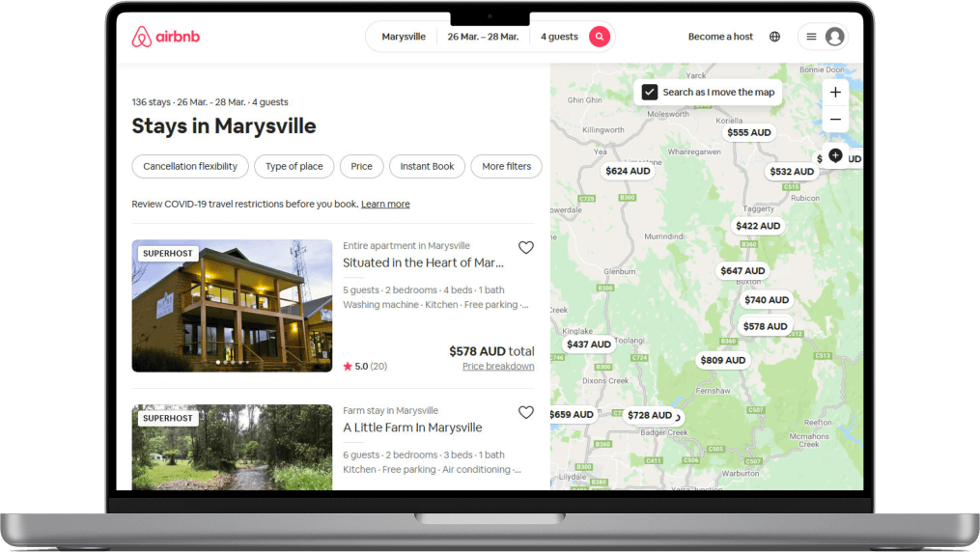Open Cancellation flexibility filter
The image size is (980, 552).
pos(190,166)
